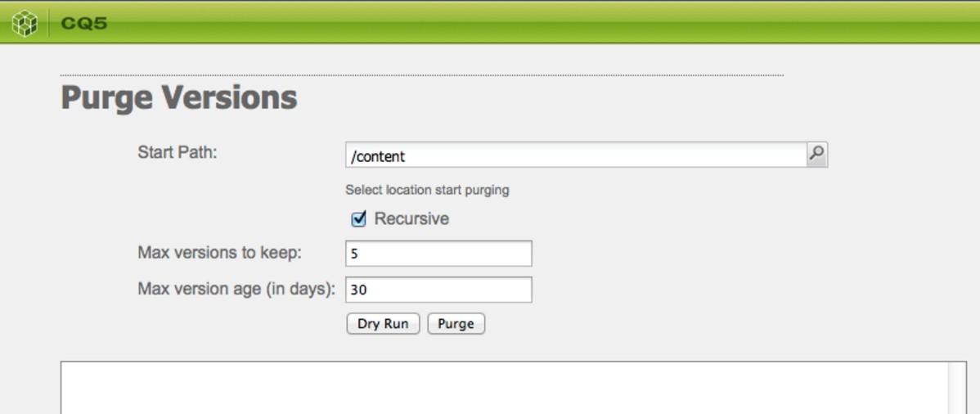980x414 pixels.
Task: Click the output area's vertical scrollbar
Action: [x=957, y=388]
